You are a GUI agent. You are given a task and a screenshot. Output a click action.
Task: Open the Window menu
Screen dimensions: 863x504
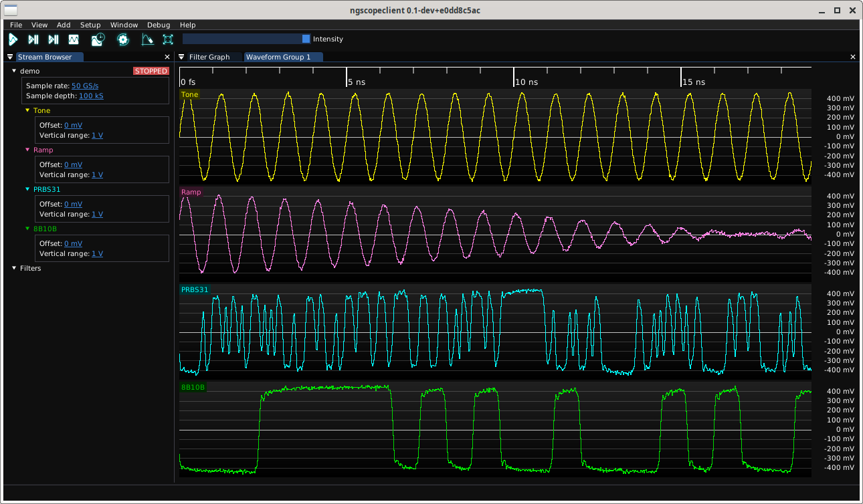(124, 25)
